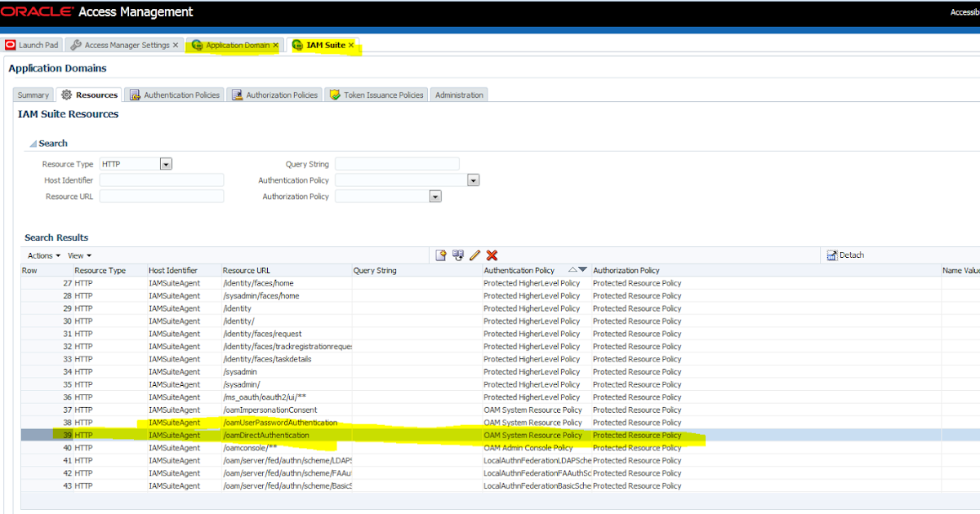Click the row 41 number cell
This screenshot has height=514, width=980.
(x=47, y=461)
